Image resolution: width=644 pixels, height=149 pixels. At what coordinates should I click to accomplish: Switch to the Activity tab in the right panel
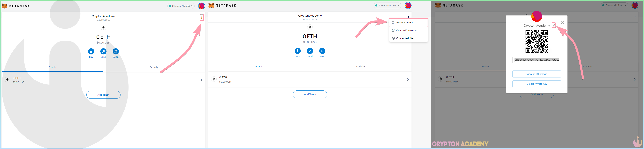point(587,66)
